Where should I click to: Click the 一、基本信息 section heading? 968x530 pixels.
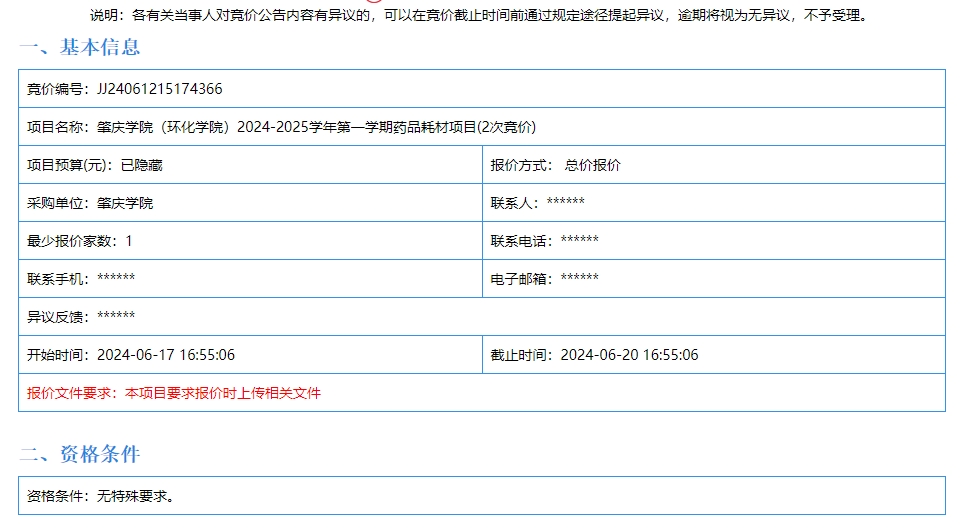(80, 47)
